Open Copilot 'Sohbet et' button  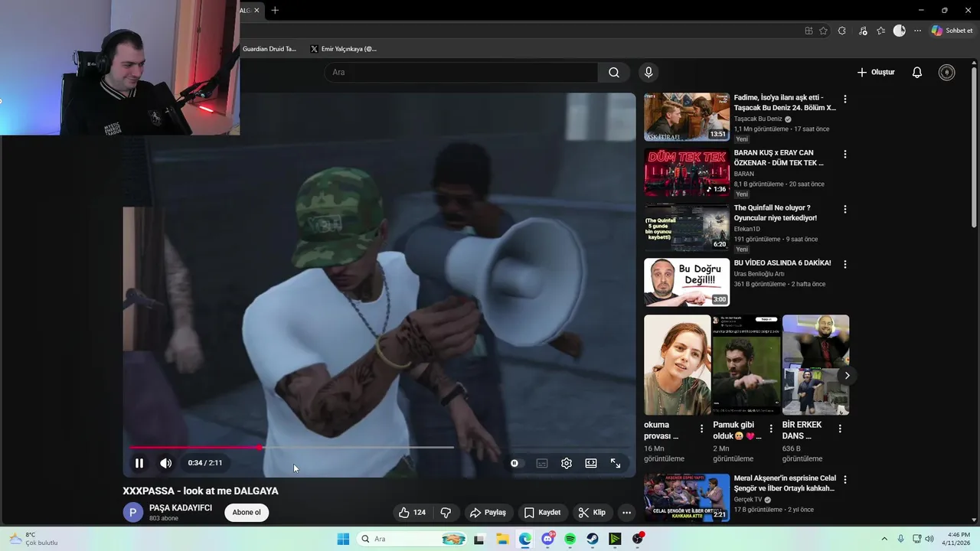pos(952,31)
